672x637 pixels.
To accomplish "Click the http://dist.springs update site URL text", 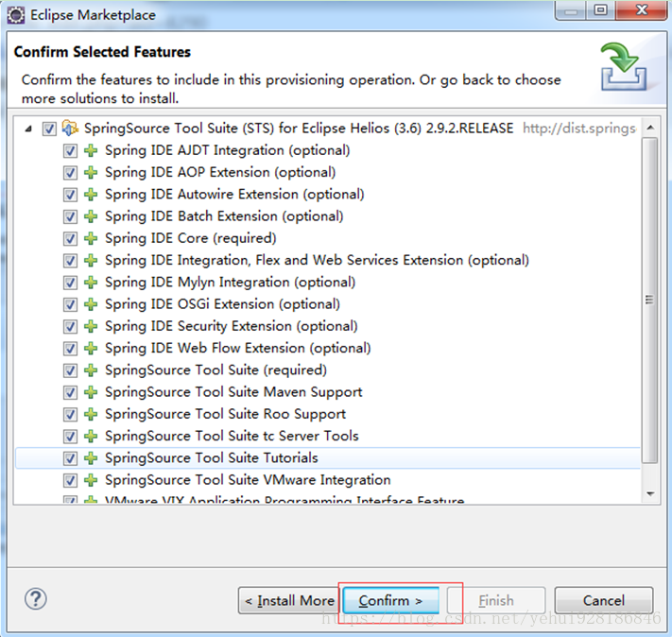I will 579,129.
